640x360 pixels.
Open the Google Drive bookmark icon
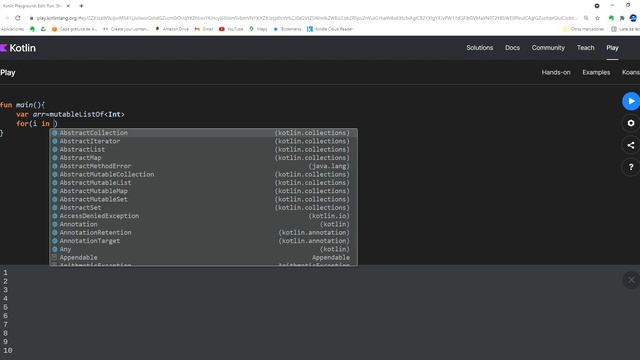[x=43, y=29]
